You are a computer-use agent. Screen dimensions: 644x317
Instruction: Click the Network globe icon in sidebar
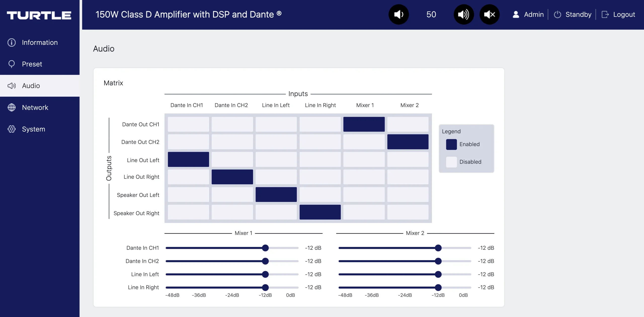[x=12, y=108]
